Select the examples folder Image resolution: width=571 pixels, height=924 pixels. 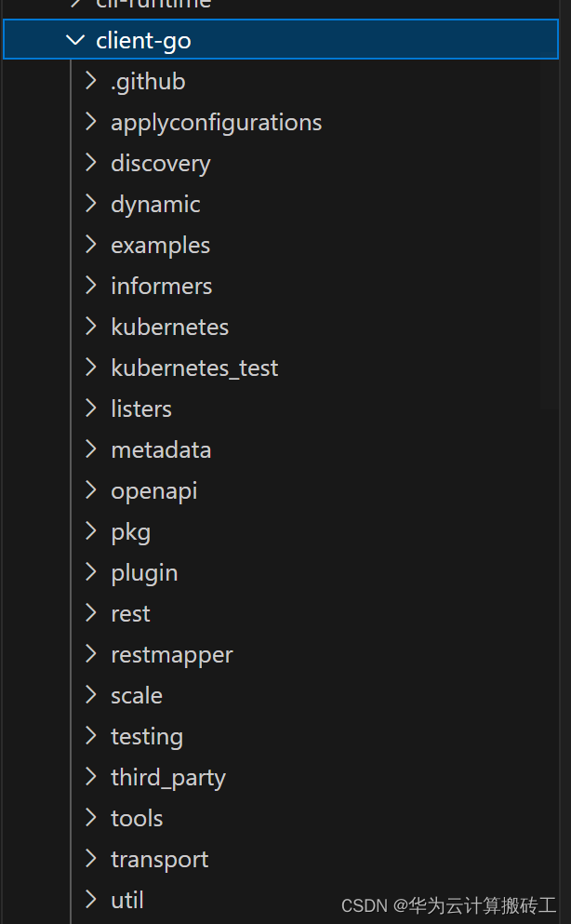160,245
